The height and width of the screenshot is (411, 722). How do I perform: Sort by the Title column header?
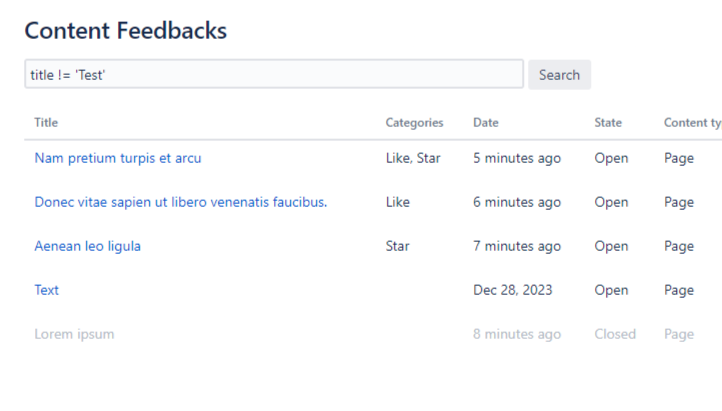pos(46,123)
